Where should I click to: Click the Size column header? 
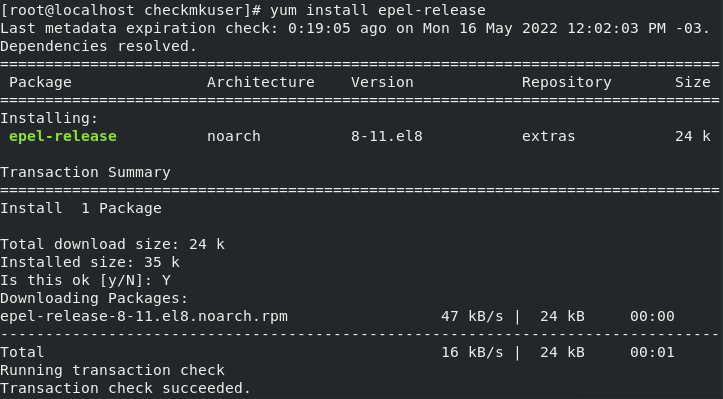693,82
